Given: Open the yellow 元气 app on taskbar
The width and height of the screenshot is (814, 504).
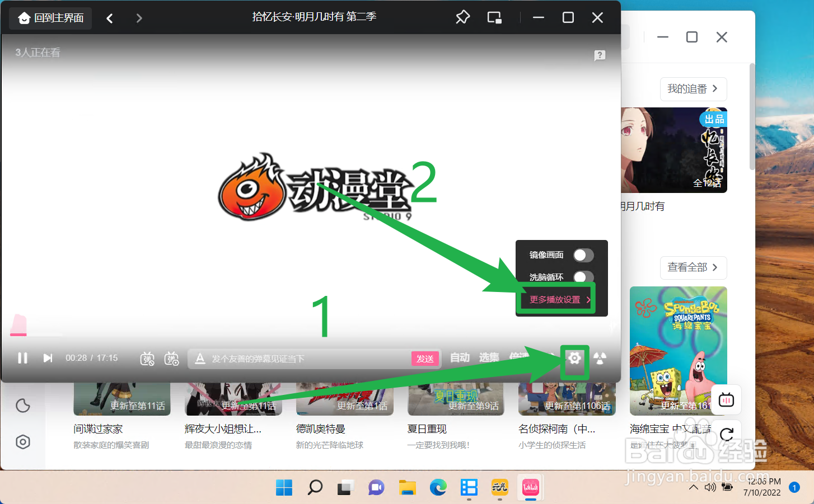Looking at the screenshot, I should click(499, 488).
